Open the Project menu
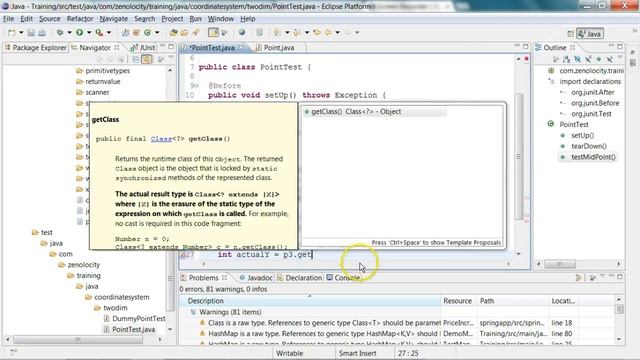Viewport: 640px width, 360px height. [x=172, y=19]
